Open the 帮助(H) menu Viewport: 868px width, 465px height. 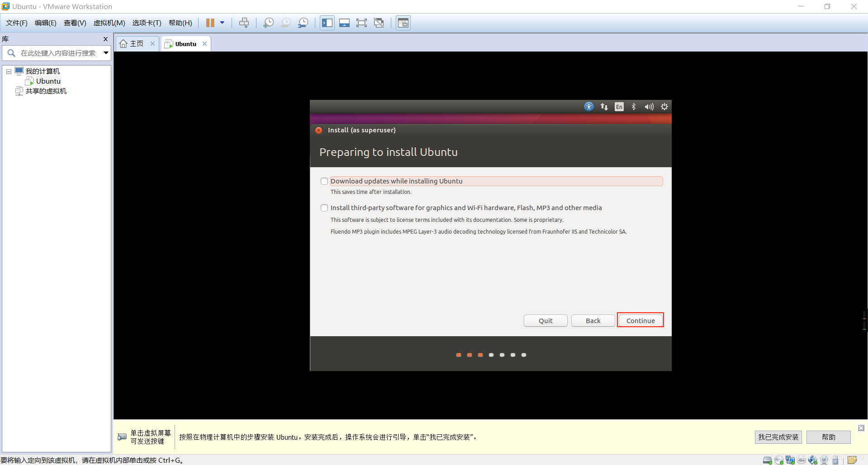click(180, 23)
